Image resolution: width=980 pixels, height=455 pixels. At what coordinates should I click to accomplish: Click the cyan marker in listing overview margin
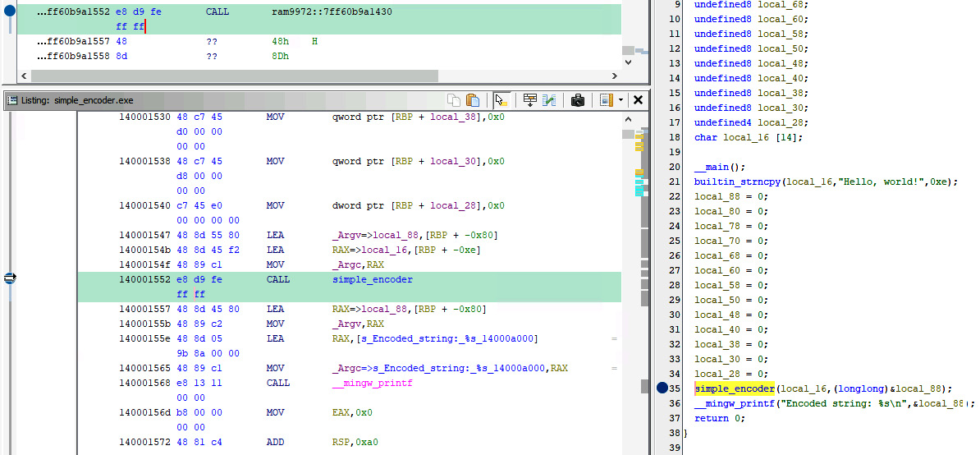pos(639,192)
